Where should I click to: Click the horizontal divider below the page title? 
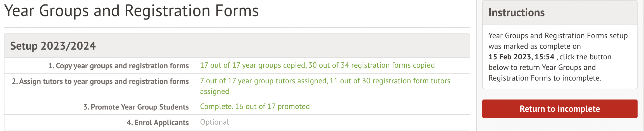point(237,28)
